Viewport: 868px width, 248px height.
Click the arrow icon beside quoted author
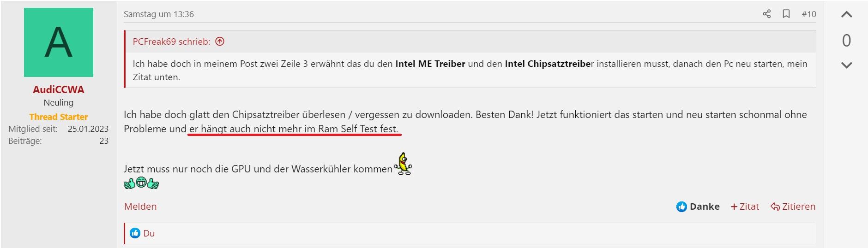pos(220,41)
